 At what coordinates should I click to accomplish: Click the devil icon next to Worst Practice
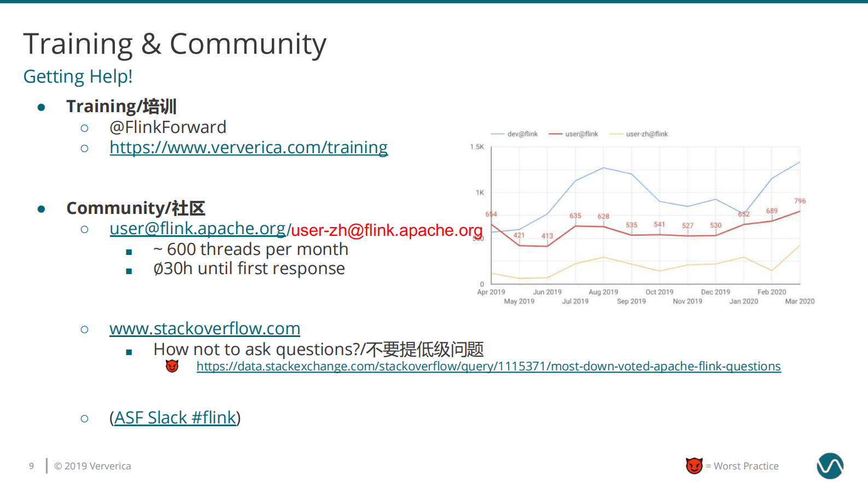(x=694, y=466)
